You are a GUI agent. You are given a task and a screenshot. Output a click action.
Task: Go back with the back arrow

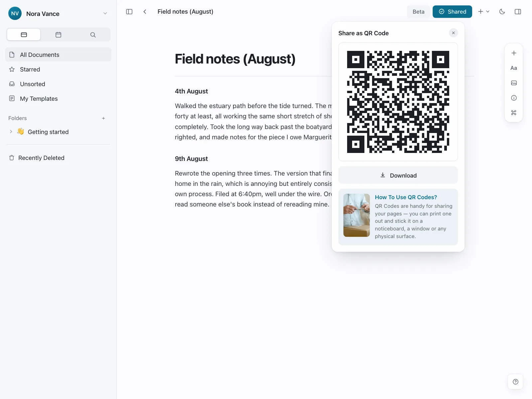(145, 12)
